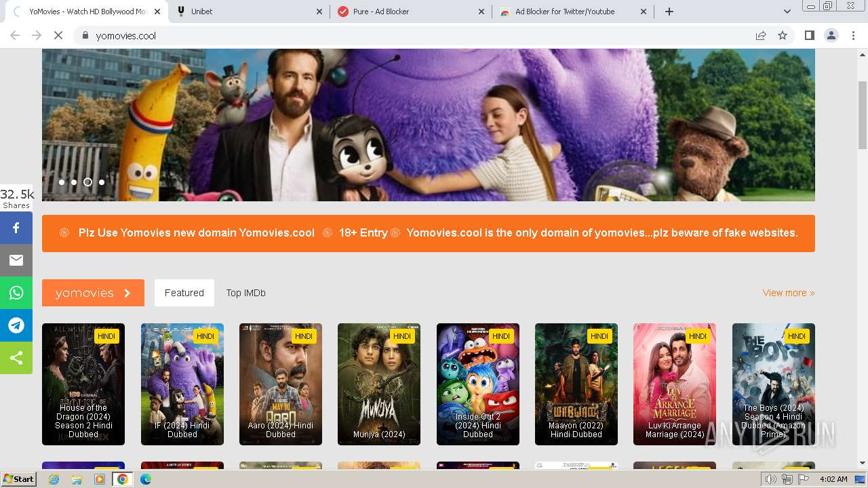The height and width of the screenshot is (488, 868).
Task: Open The Boys Season 4 poster
Action: (774, 384)
